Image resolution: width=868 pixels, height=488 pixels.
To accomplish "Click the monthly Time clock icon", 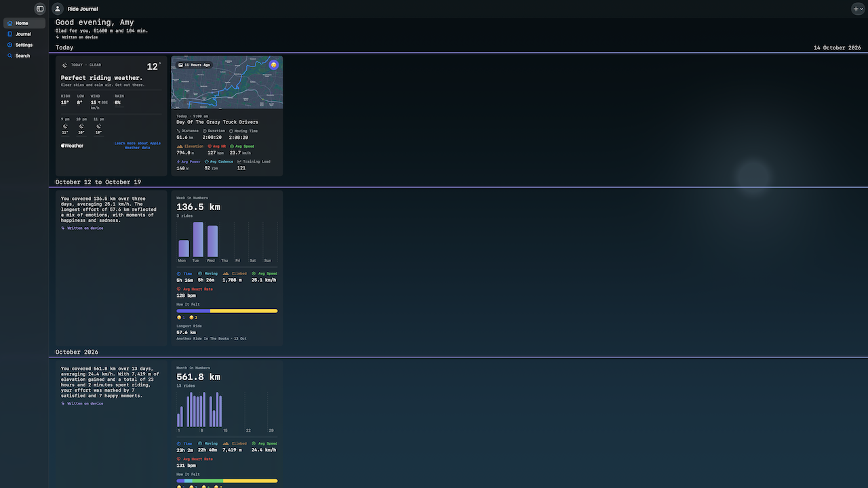I will click(x=179, y=444).
